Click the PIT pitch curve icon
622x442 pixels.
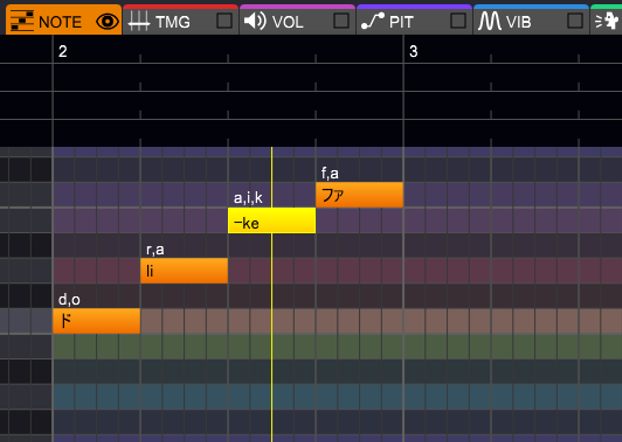click(373, 21)
